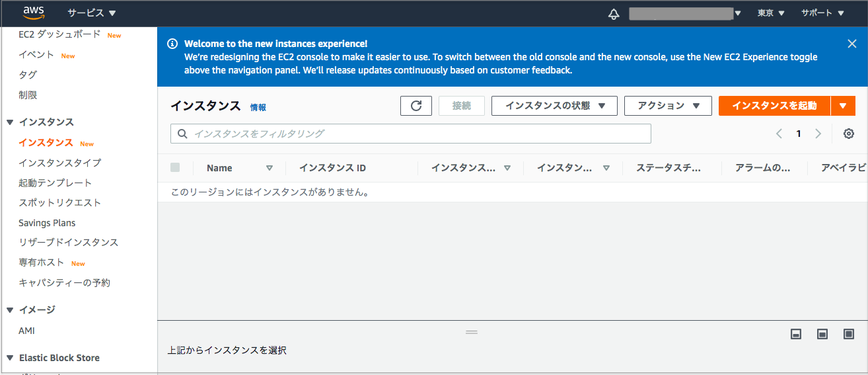Open EC2 ダッシュボード in sidebar
The width and height of the screenshot is (868, 375).
point(59,34)
